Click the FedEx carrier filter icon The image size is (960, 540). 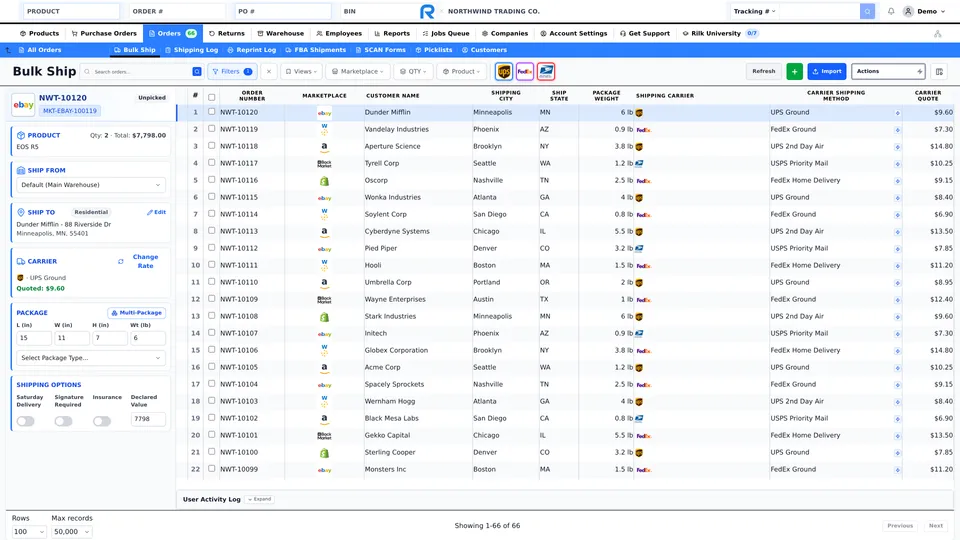point(525,72)
